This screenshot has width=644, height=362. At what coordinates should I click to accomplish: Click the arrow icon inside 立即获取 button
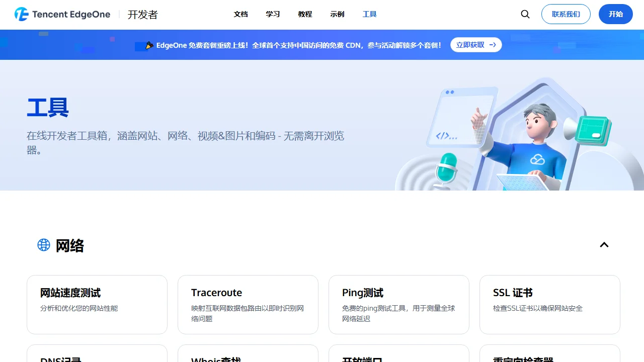492,45
